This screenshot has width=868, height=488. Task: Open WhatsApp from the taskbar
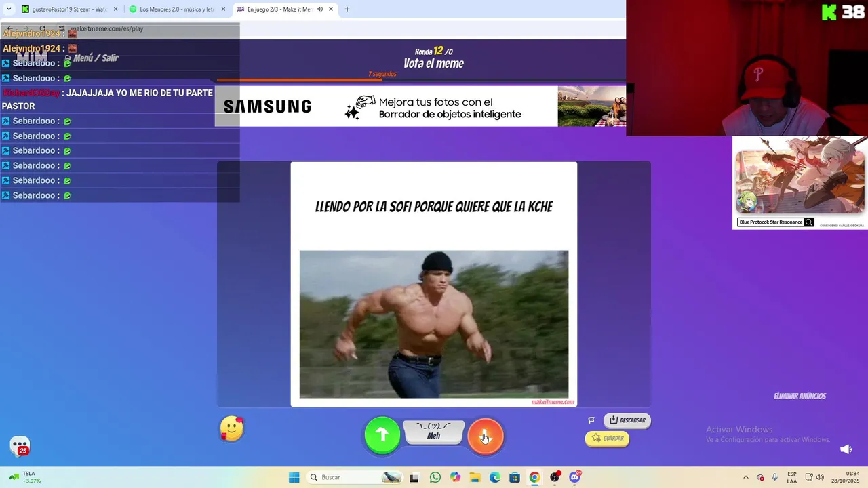coord(435,477)
